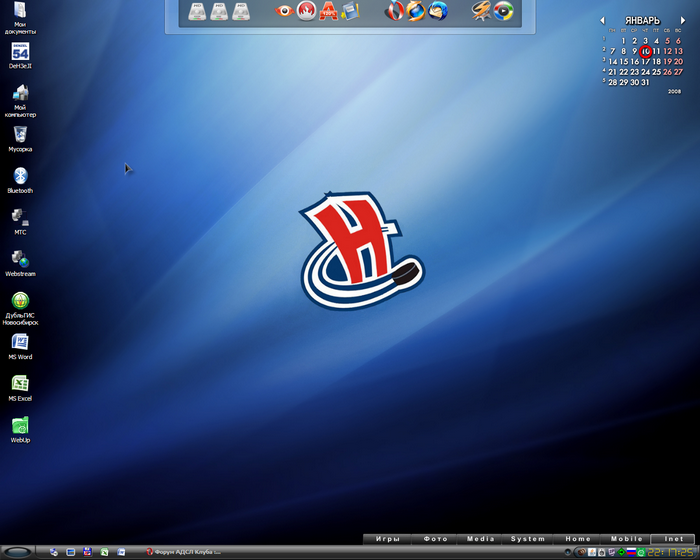The width and height of the screenshot is (700, 560).
Task: Click the tray clock showing 22:17:25
Action: point(671,552)
